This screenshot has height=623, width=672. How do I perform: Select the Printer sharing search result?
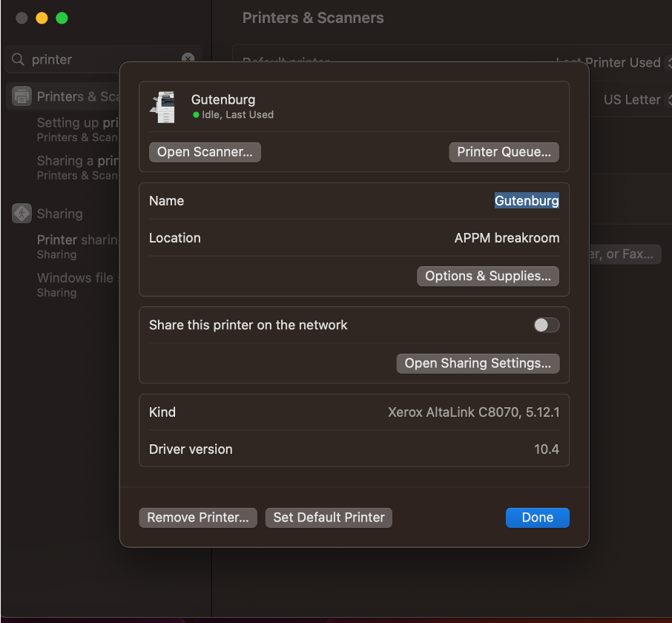[77, 246]
